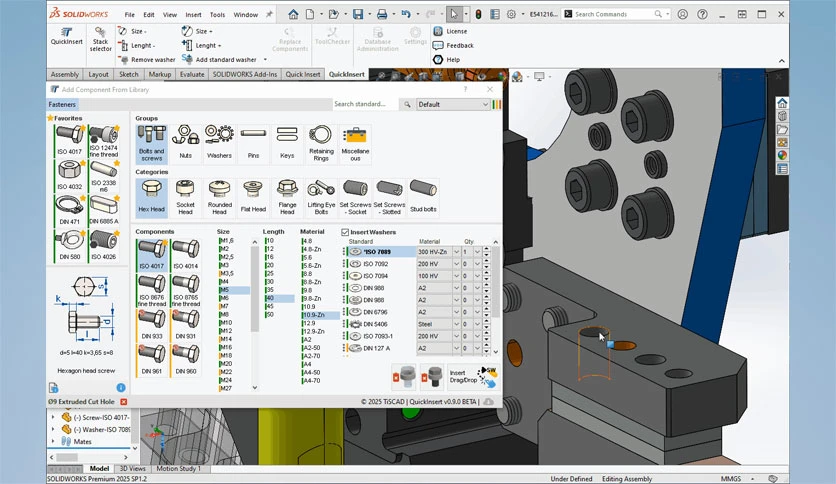Select favorite DIN 471 retaining ring
836x484 pixels.
click(x=69, y=210)
